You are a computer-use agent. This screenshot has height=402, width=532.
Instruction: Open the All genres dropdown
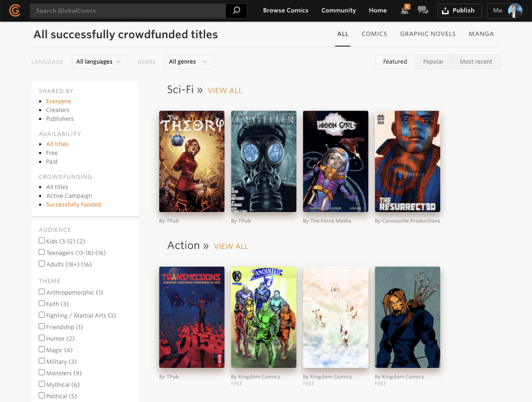pyautogui.click(x=189, y=62)
